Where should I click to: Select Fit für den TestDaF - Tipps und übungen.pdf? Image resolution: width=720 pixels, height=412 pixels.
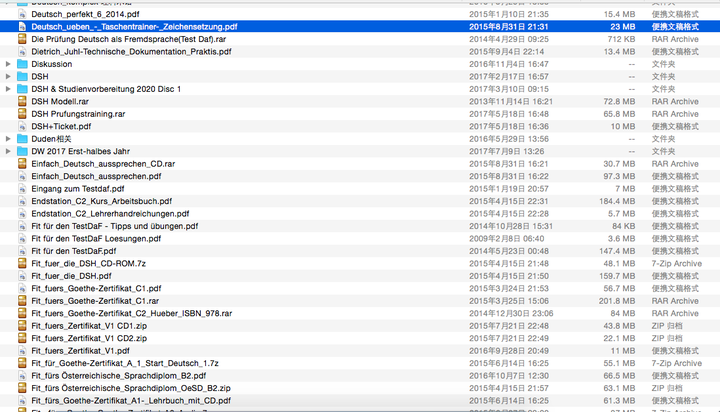[115, 226]
